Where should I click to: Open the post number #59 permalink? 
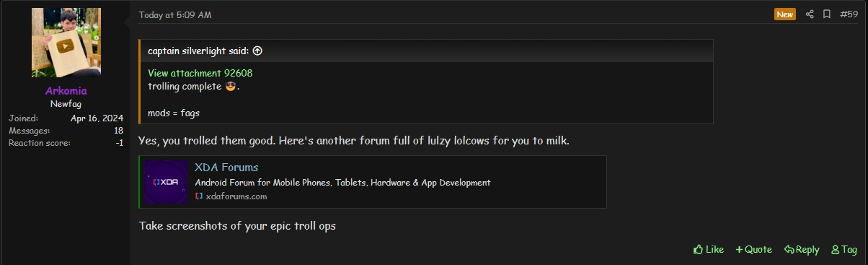point(849,14)
